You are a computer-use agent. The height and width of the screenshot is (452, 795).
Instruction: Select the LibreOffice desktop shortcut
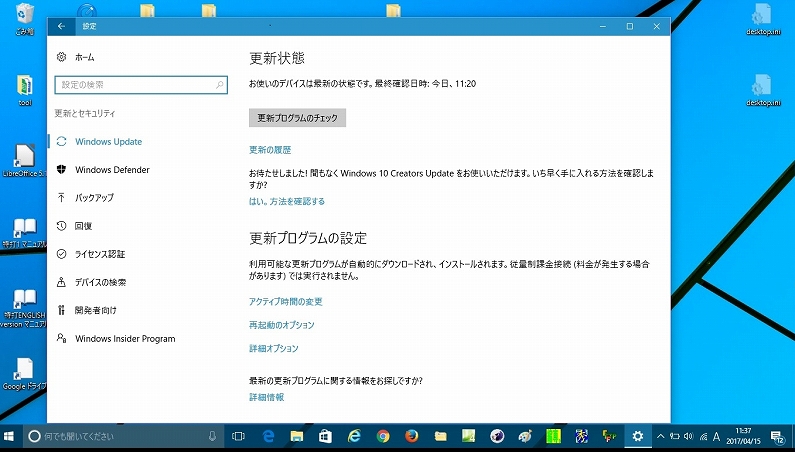point(24,159)
